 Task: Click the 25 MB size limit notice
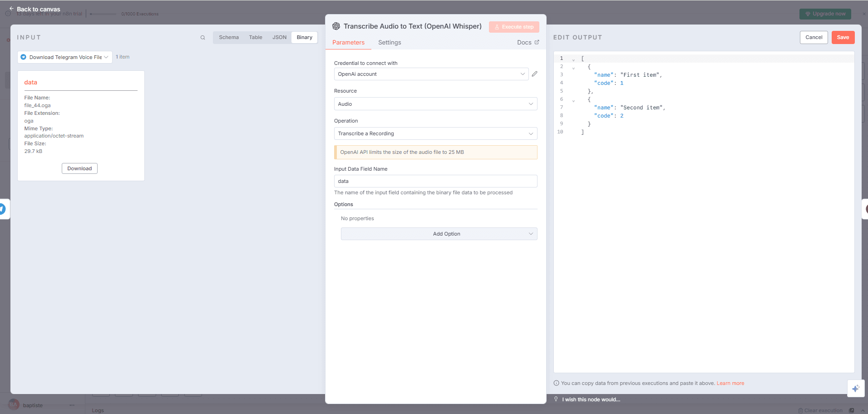(435, 152)
